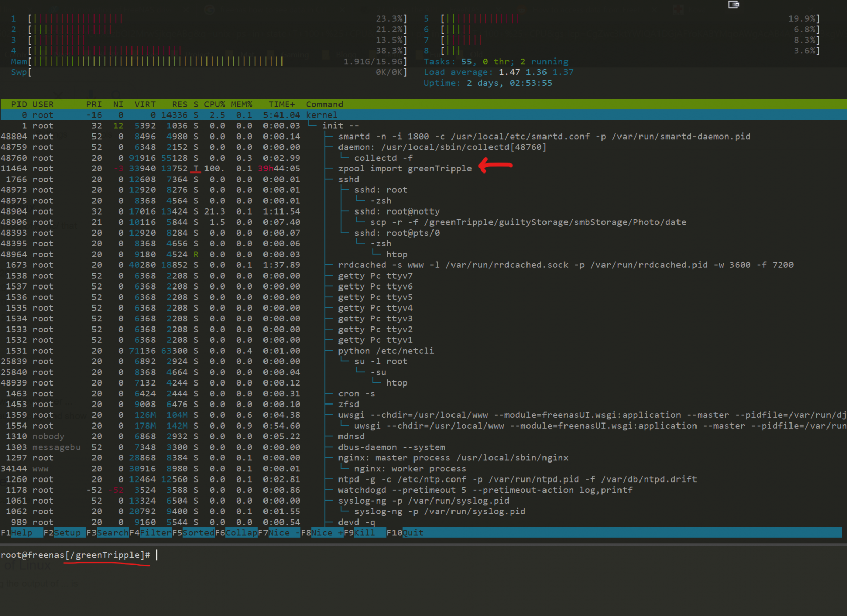
Task: Focus the root@freenas shell prompt
Action: pos(76,555)
